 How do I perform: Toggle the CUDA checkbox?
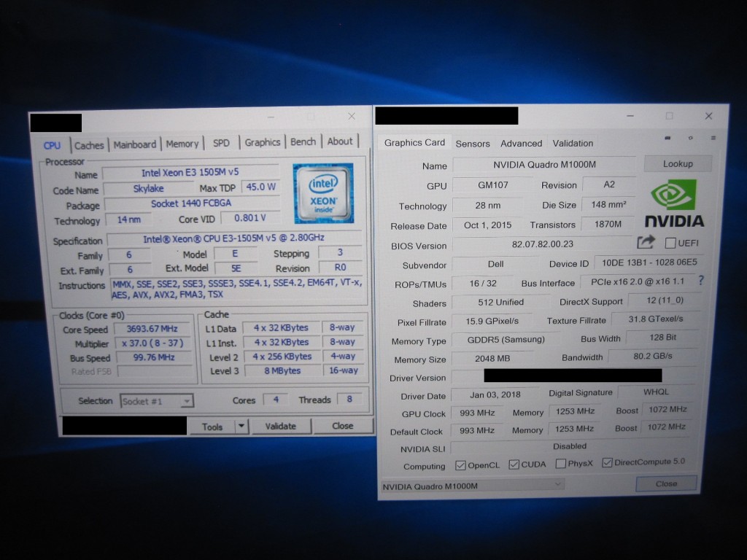(514, 464)
